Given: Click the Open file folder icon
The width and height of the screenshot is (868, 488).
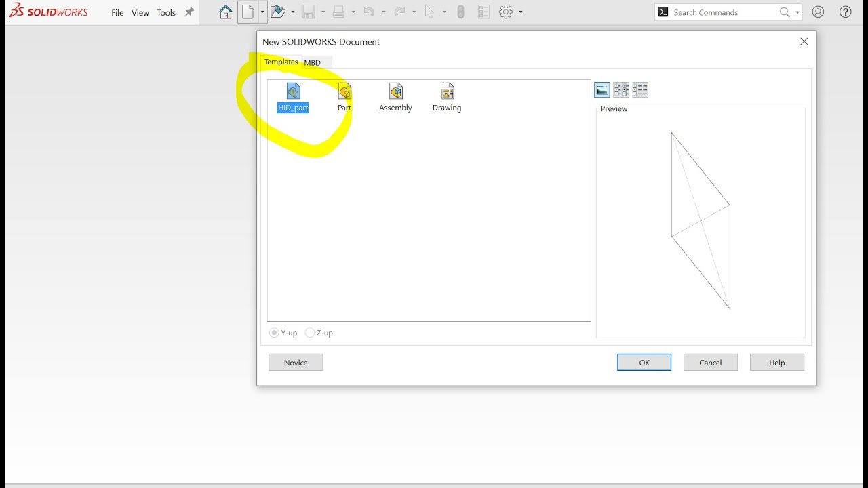Looking at the screenshot, I should [x=277, y=12].
